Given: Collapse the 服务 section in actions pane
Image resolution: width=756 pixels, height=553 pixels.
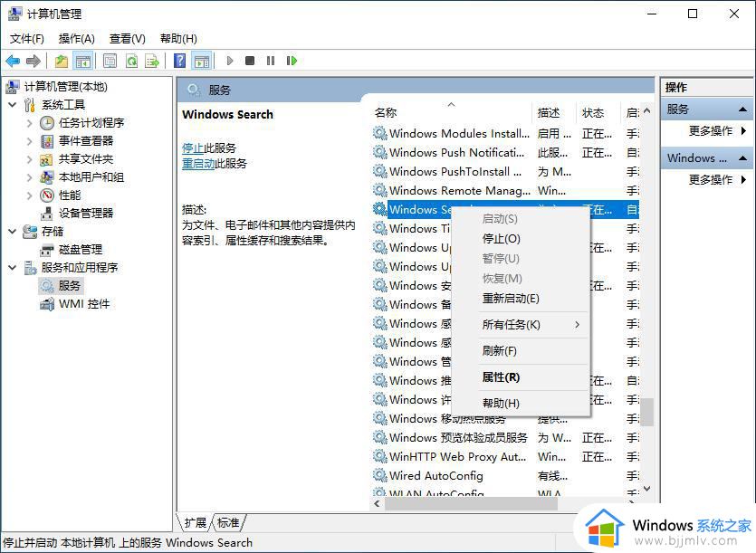Looking at the screenshot, I should tap(743, 110).
